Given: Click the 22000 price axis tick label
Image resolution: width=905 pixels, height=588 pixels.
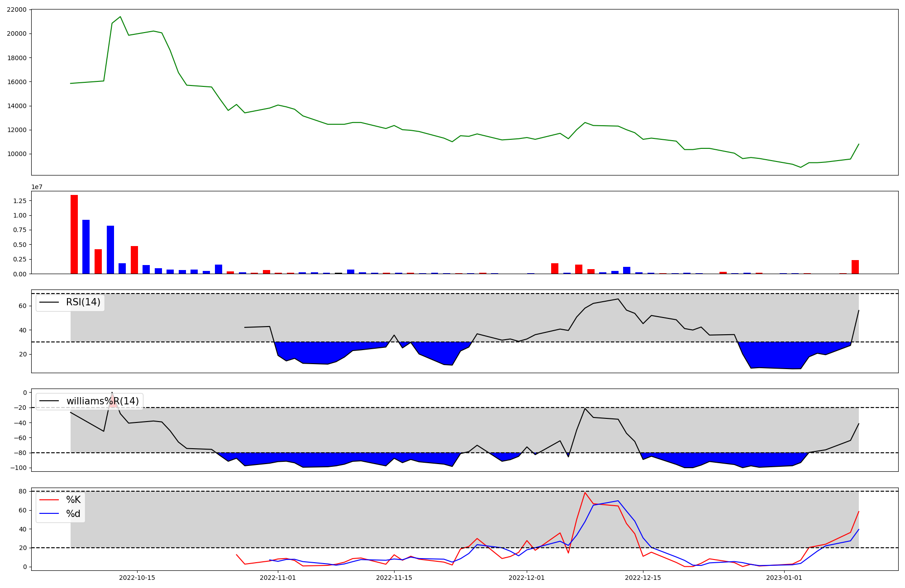Looking at the screenshot, I should (x=16, y=9).
